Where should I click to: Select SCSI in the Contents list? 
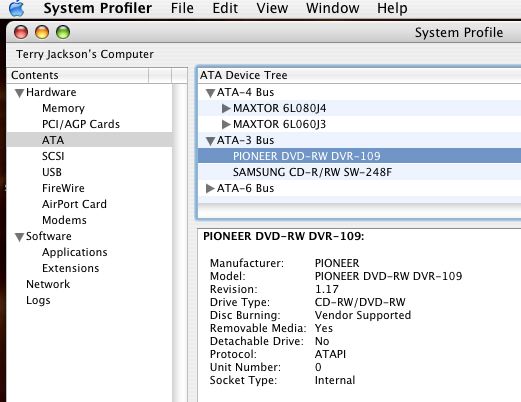pyautogui.click(x=53, y=156)
